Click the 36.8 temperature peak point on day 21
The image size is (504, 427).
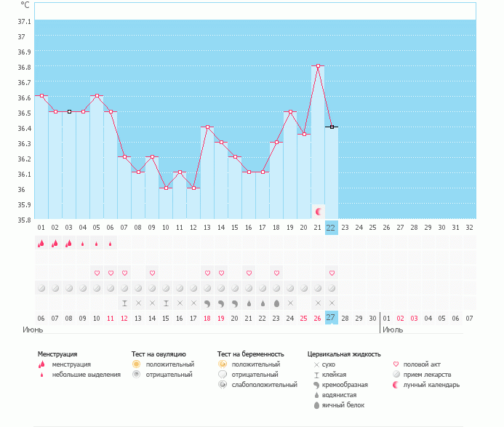tap(318, 66)
